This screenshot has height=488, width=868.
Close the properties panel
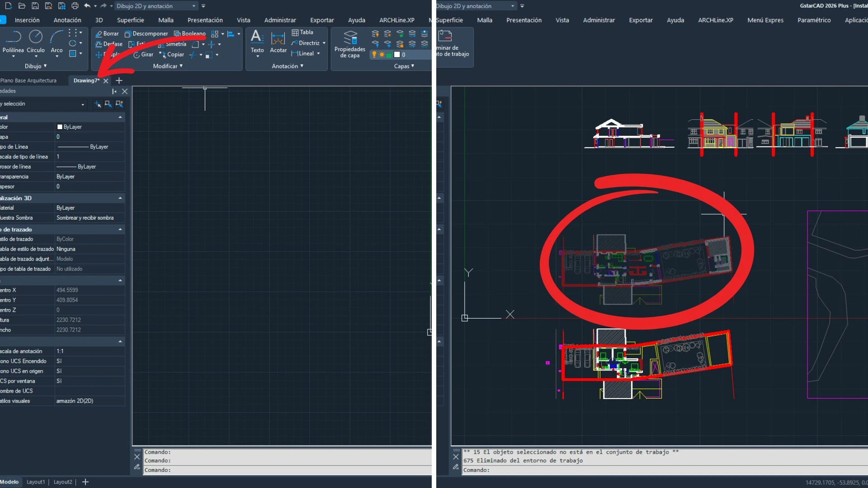125,91
